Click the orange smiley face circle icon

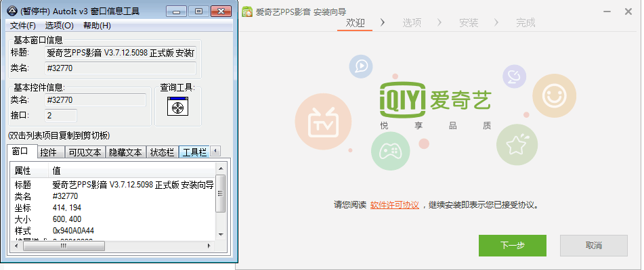555,95
